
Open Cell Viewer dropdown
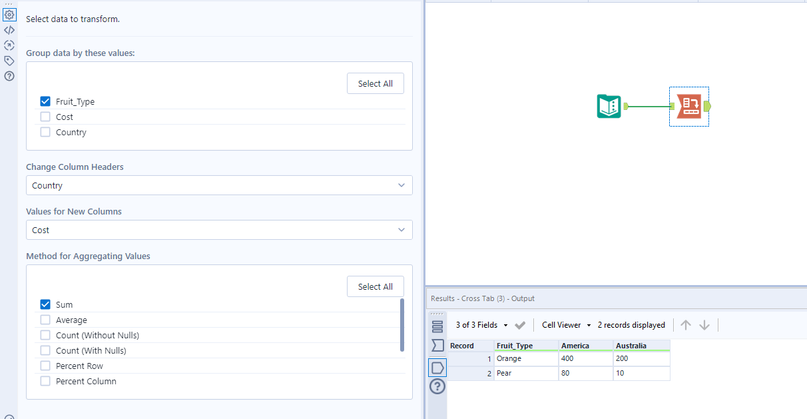click(566, 325)
